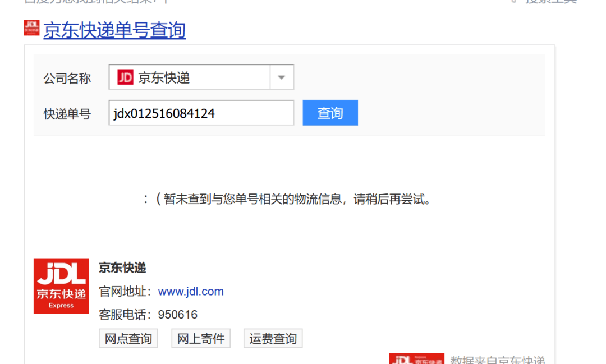Click the 暂未查到 no-result message text
The height and width of the screenshot is (364, 606).
[x=288, y=200]
